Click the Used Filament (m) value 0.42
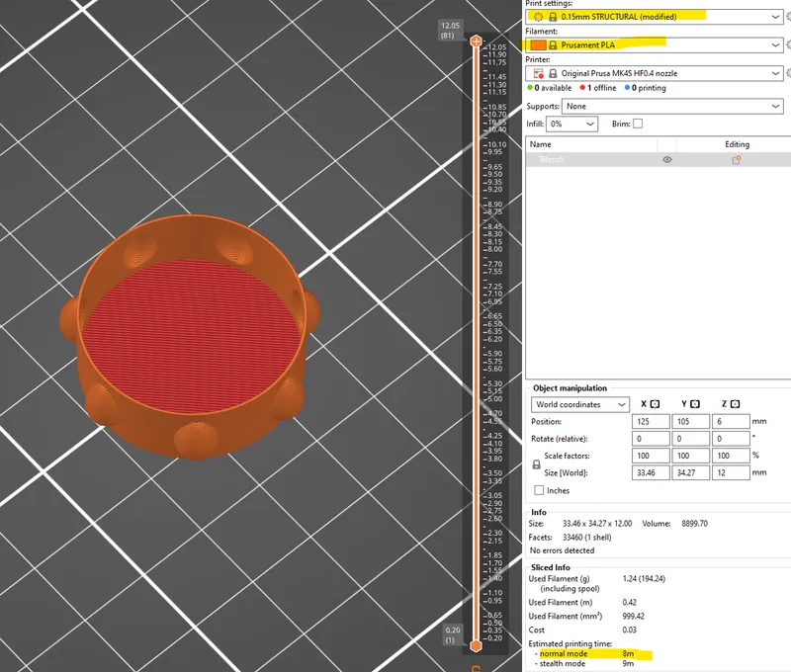 tap(630, 603)
